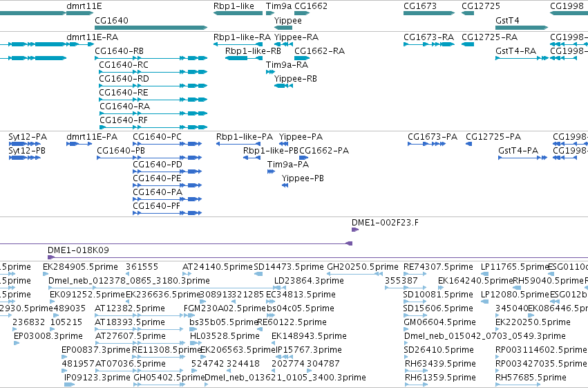The image size is (588, 388).
Task: Click the Yippee-RB transcript label
Action: pos(296,79)
